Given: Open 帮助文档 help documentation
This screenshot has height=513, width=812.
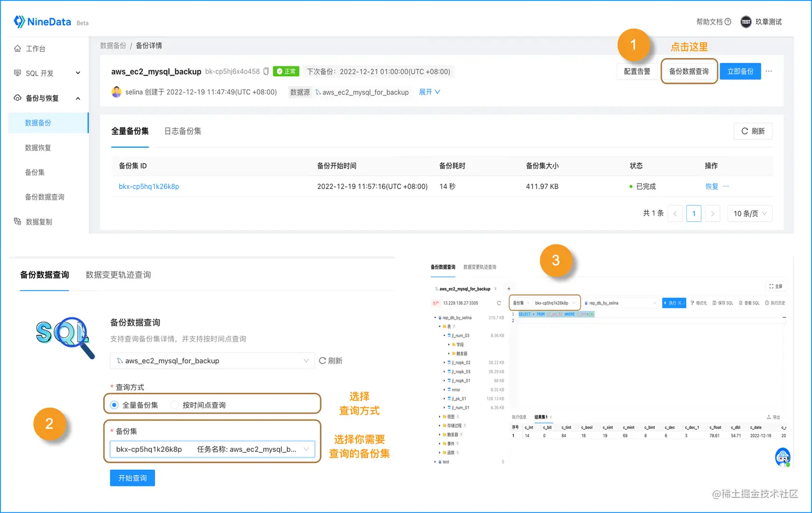Looking at the screenshot, I should click(x=709, y=21).
